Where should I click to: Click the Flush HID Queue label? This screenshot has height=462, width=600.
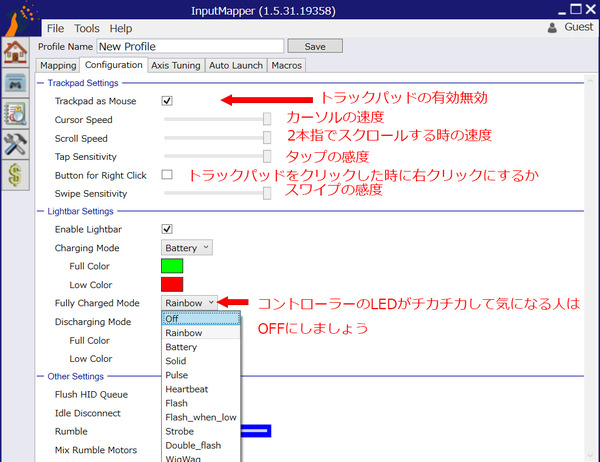91,395
